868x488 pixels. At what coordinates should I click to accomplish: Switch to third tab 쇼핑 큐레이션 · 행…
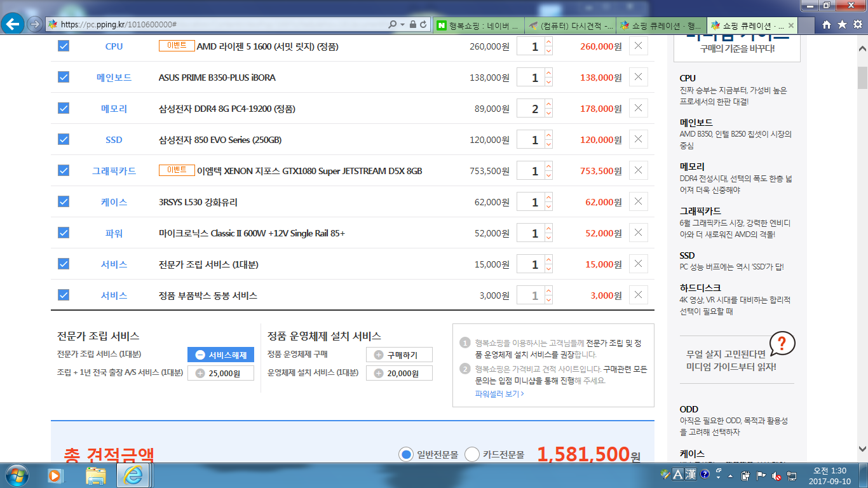click(661, 25)
